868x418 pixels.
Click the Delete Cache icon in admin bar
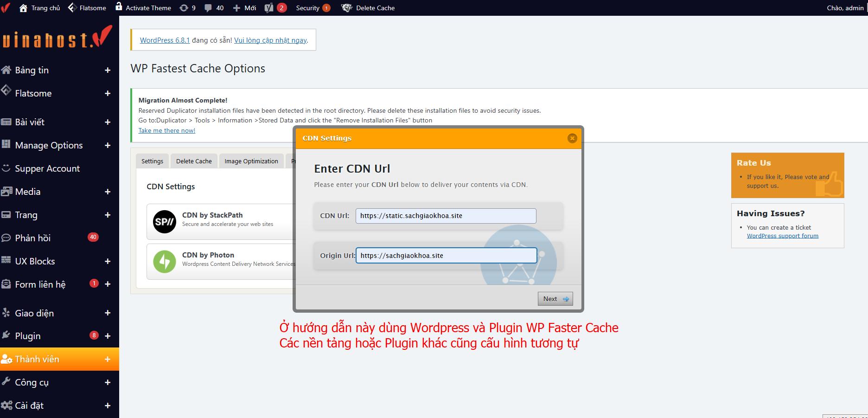(x=347, y=8)
